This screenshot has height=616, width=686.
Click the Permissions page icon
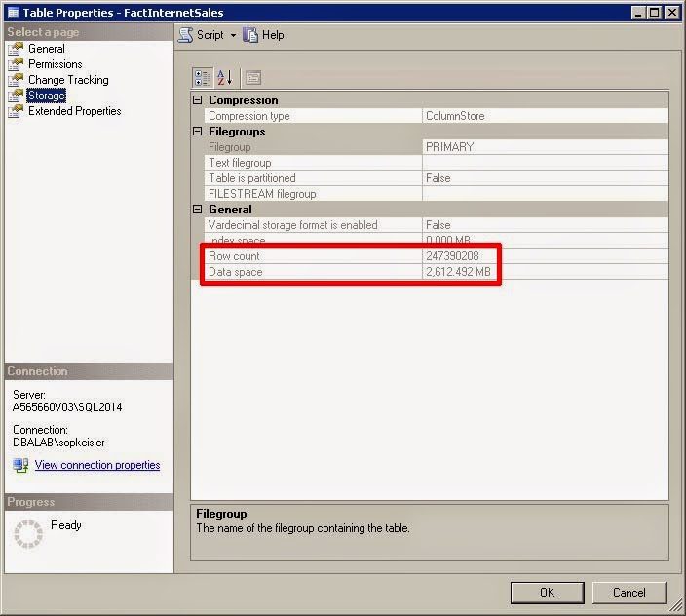16,64
